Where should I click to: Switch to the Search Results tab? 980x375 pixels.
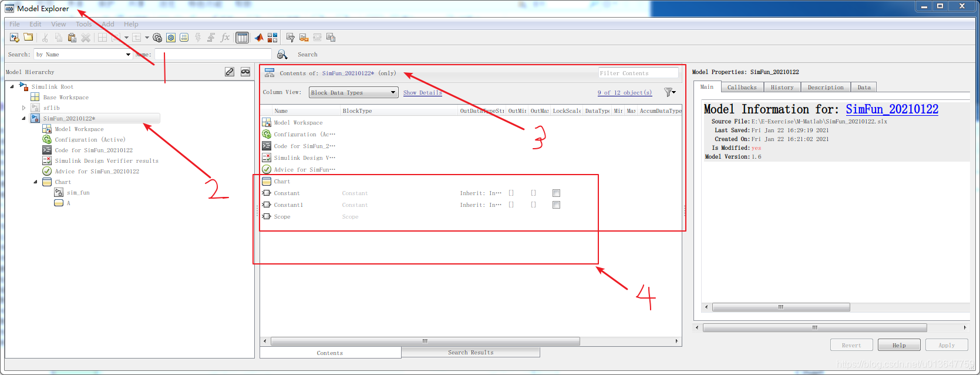pos(470,353)
